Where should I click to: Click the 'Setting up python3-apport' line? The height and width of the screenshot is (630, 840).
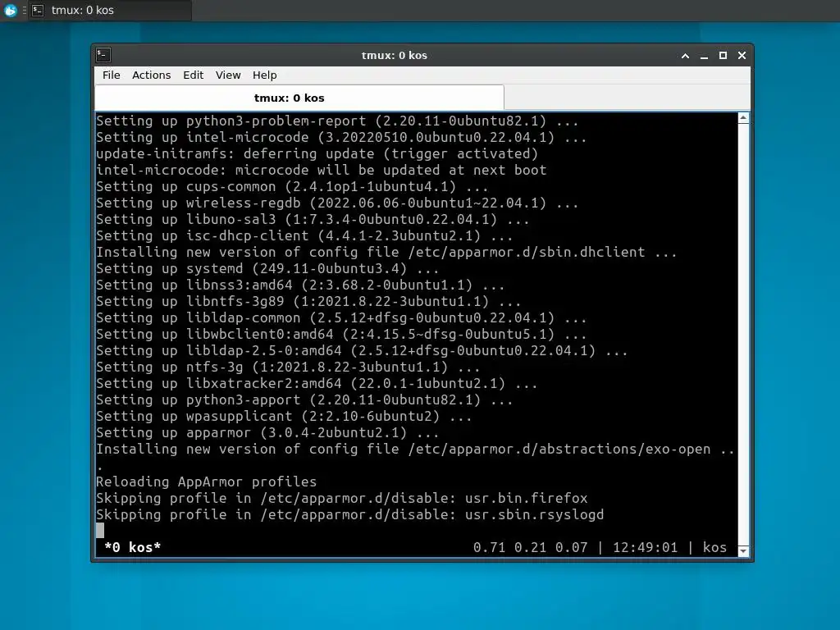[304, 399]
